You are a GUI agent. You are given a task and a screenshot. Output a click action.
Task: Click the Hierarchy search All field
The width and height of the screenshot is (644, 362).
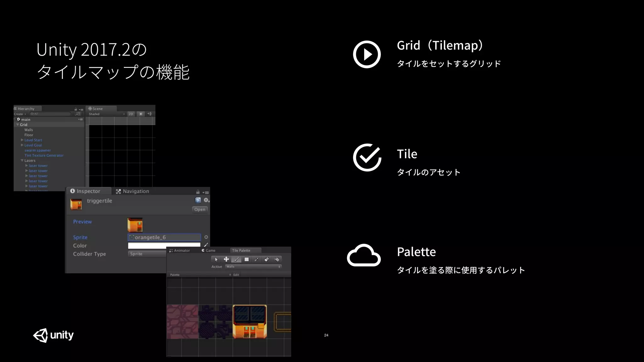click(x=50, y=114)
